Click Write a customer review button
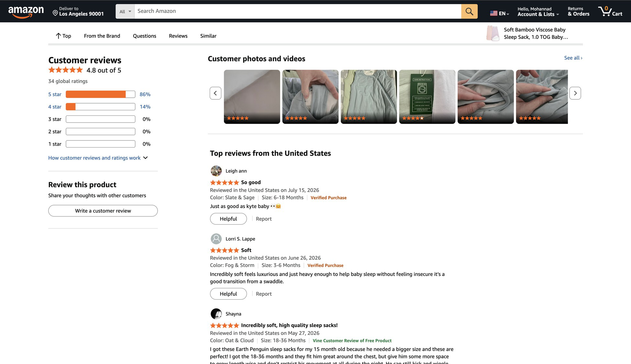The width and height of the screenshot is (631, 364). pyautogui.click(x=103, y=211)
